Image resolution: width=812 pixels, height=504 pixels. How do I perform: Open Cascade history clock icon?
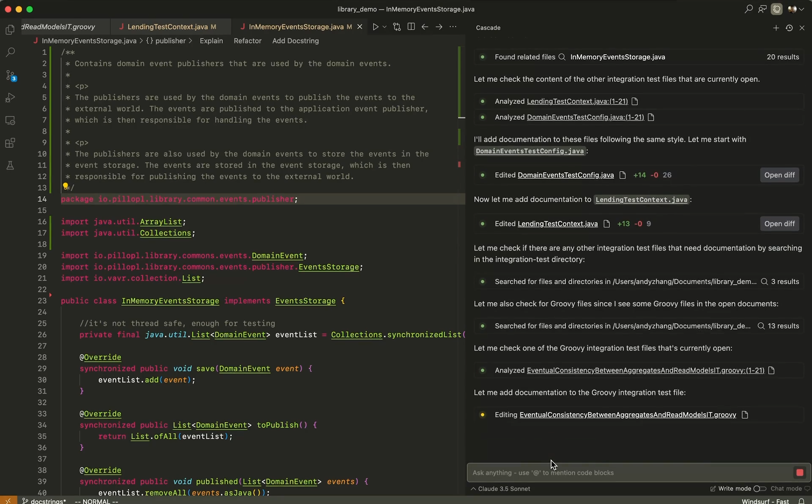coord(789,28)
